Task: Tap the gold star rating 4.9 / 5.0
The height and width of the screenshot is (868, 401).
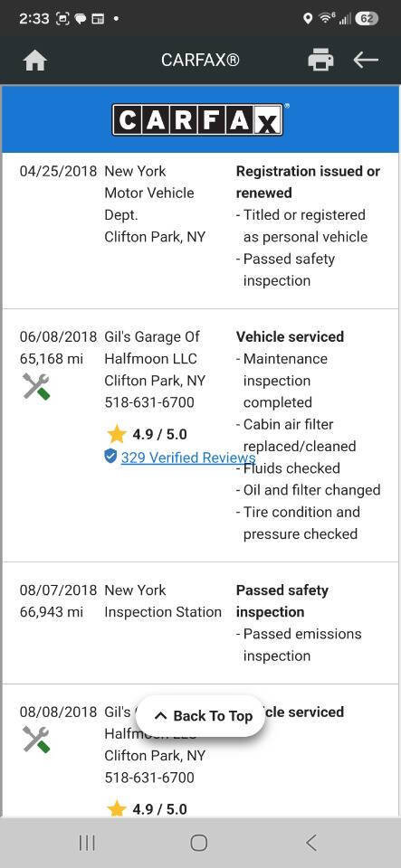Action: pos(147,435)
